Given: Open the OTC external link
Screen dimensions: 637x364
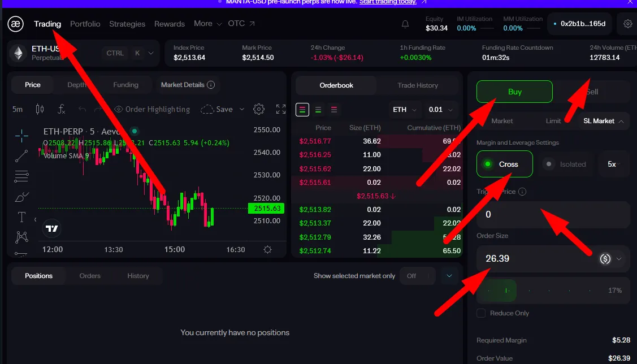Looking at the screenshot, I should pyautogui.click(x=241, y=24).
